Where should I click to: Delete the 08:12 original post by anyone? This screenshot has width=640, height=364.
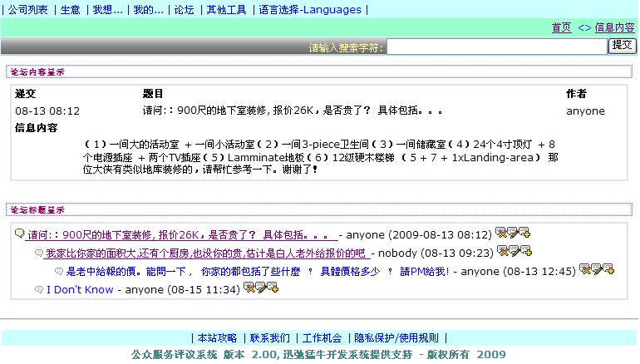[x=501, y=233]
